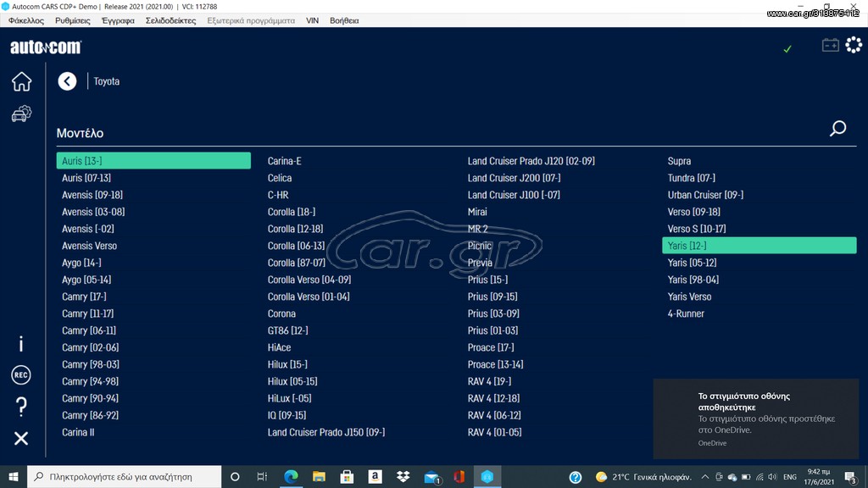The height and width of the screenshot is (488, 868).
Task: Select Aygo [14-] model
Action: [x=81, y=263]
